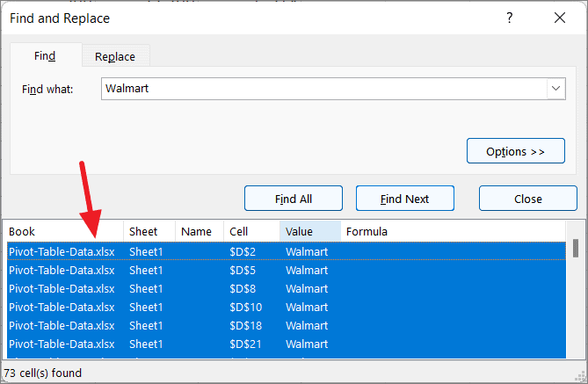Show more settings via Options >> button
The height and width of the screenshot is (384, 588).
[516, 151]
